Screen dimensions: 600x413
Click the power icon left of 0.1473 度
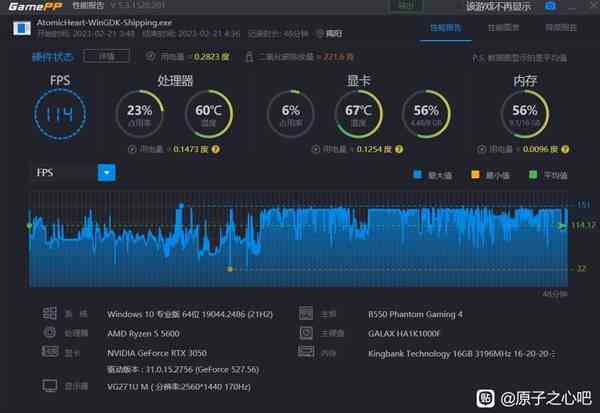(x=132, y=149)
